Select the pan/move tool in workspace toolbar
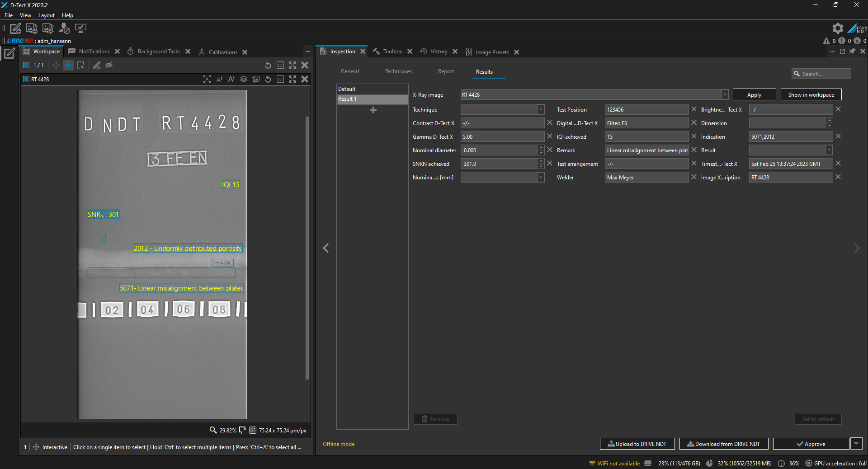The height and width of the screenshot is (469, 868). (x=68, y=65)
